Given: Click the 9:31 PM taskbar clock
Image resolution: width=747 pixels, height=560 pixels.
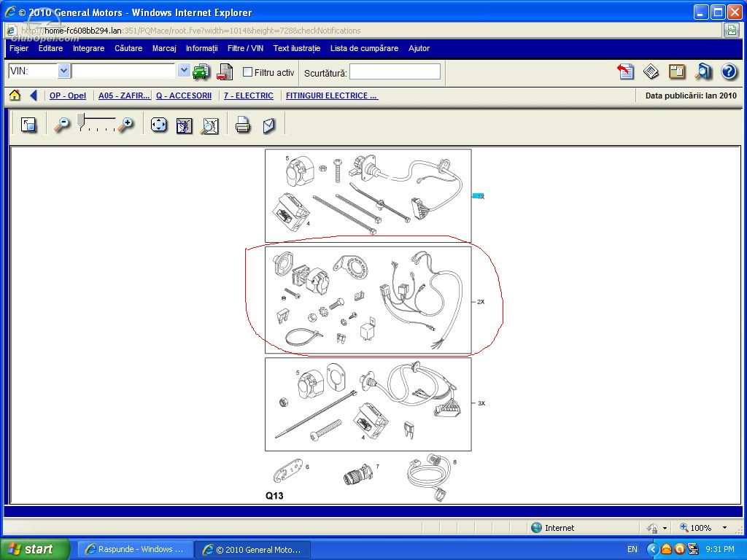Looking at the screenshot, I should 720,549.
